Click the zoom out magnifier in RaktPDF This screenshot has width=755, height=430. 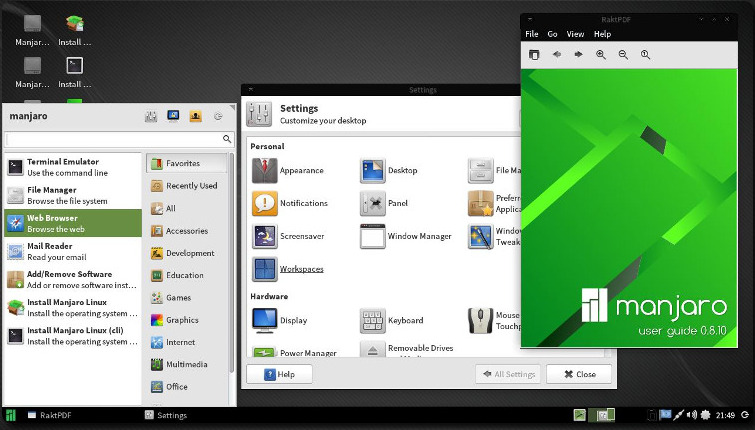click(623, 55)
